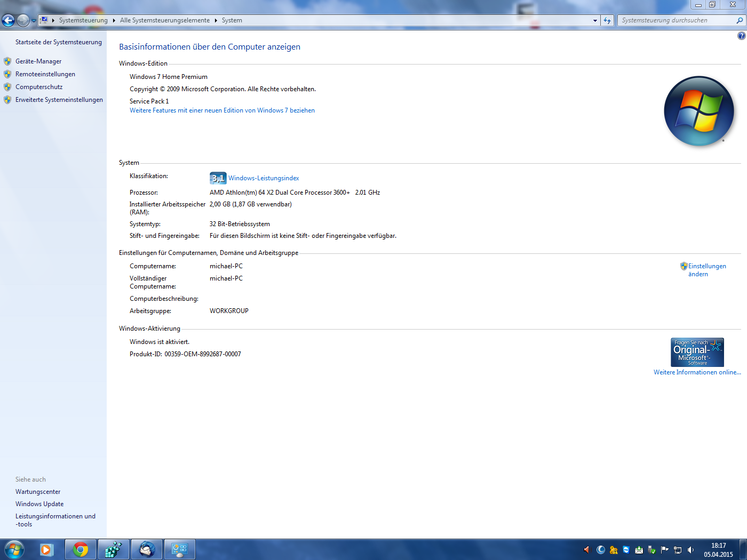Refresh the address bar view
This screenshot has width=747, height=560.
[607, 20]
